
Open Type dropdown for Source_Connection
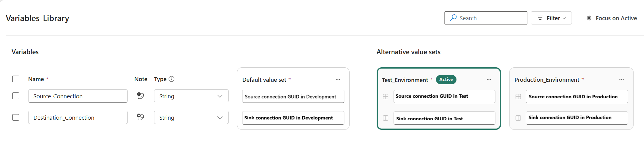(191, 96)
